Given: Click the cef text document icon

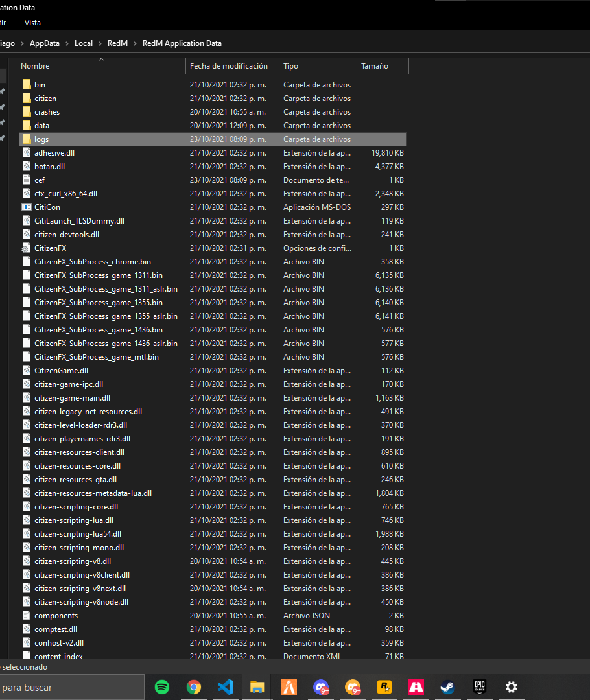Looking at the screenshot, I should pyautogui.click(x=27, y=180).
